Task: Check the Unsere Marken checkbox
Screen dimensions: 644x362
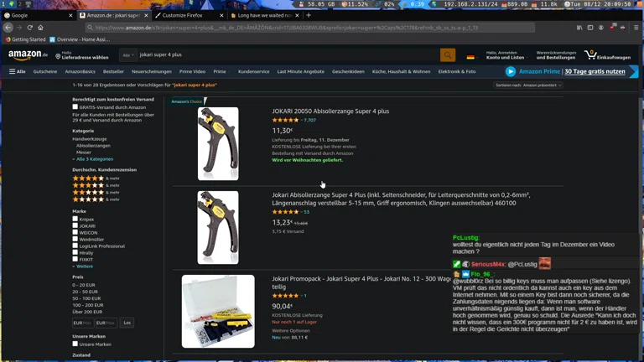Action: click(x=75, y=344)
